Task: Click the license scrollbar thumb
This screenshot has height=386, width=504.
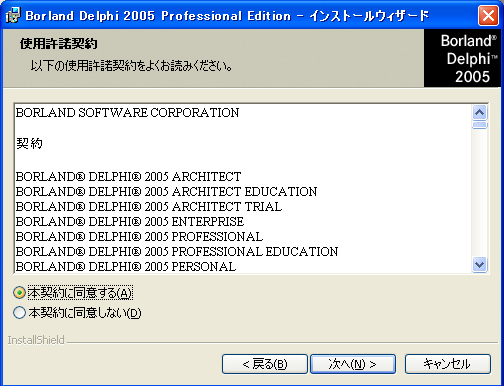Action: coord(480,125)
